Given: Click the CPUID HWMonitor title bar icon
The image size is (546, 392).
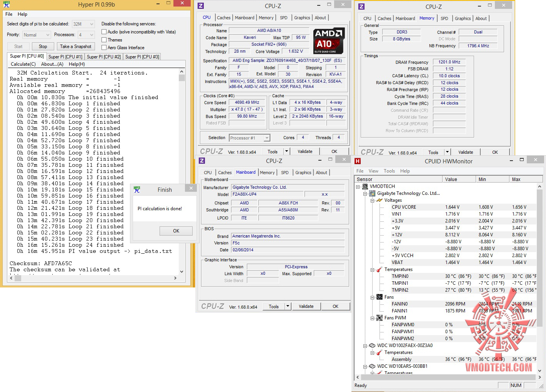Looking at the screenshot, I should point(358,161).
